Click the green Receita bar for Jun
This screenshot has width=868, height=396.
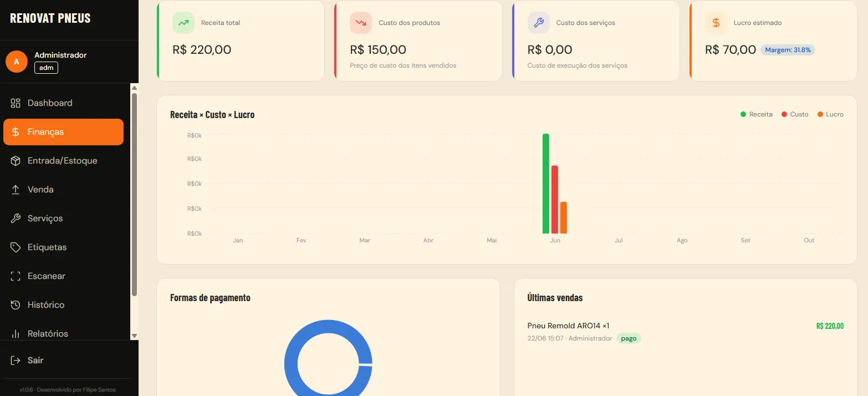pyautogui.click(x=546, y=184)
